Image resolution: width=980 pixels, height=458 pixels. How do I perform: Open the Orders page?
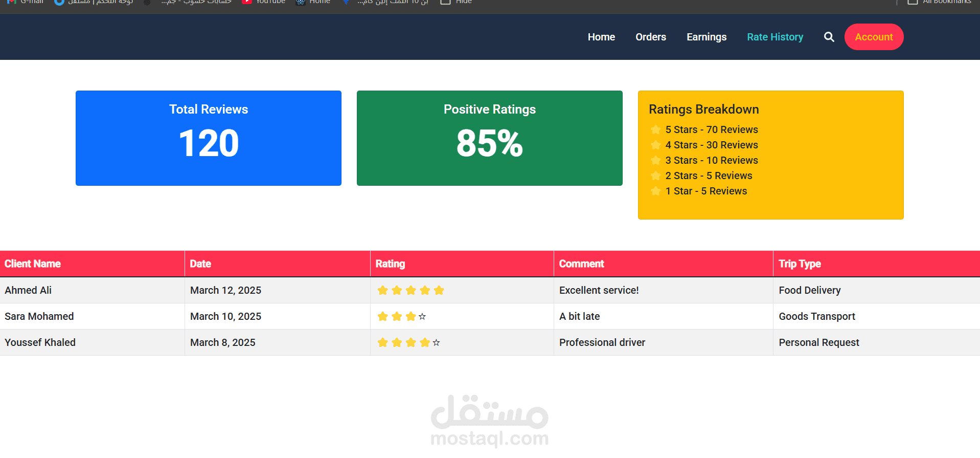[x=651, y=37]
